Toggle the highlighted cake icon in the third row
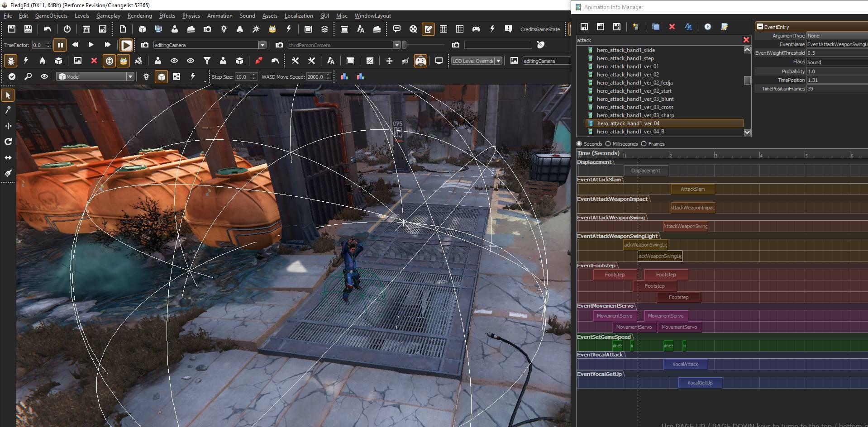Viewport: 868px width, 427px height. pos(123,61)
